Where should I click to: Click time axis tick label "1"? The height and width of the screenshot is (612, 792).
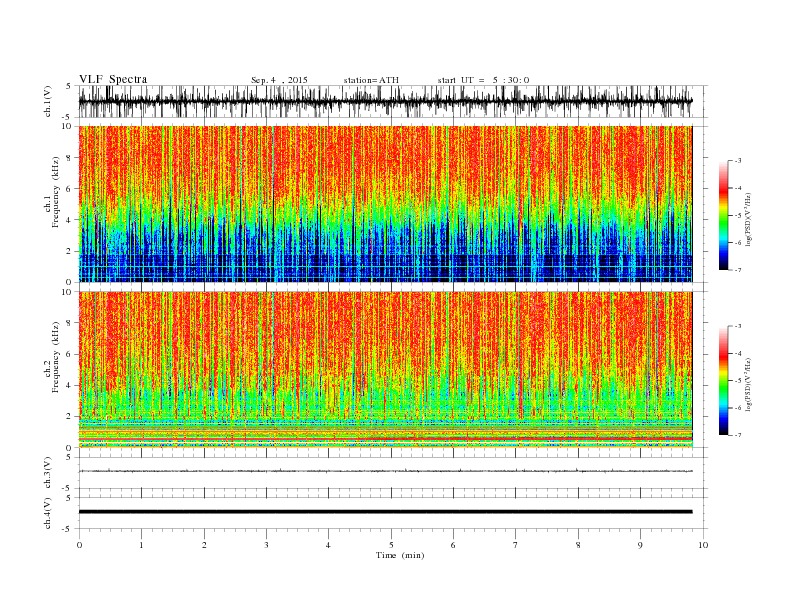pos(141,545)
